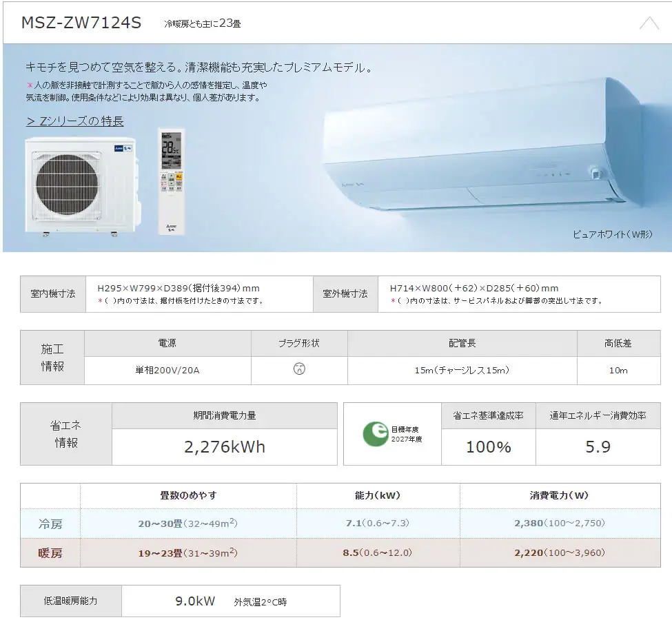This screenshot has width=672, height=622.
Task: Click the 省エネ基準達成率 header
Action: coord(489,415)
